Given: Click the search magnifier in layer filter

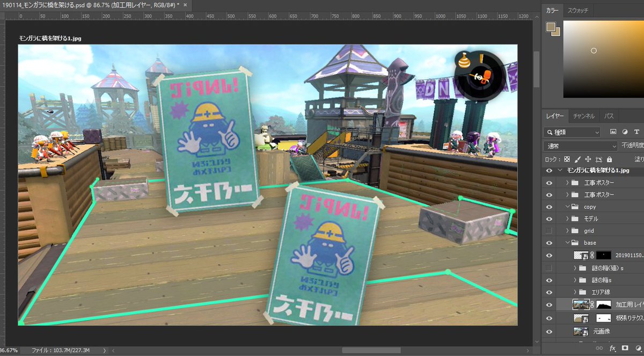Looking at the screenshot, I should (549, 132).
